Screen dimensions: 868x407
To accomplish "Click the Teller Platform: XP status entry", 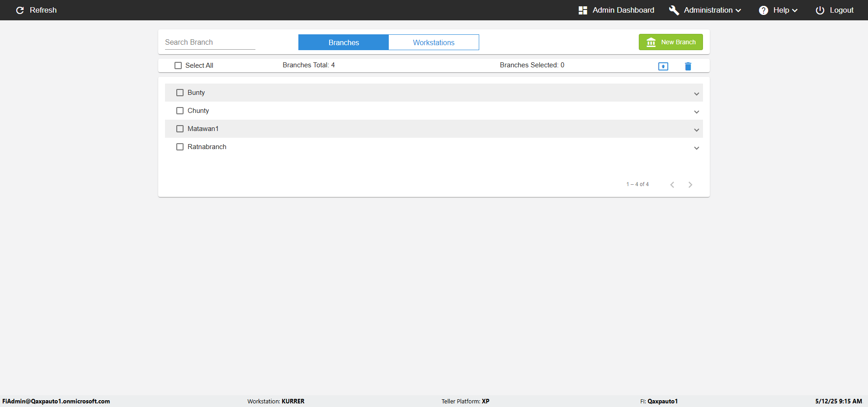I will coord(466,401).
